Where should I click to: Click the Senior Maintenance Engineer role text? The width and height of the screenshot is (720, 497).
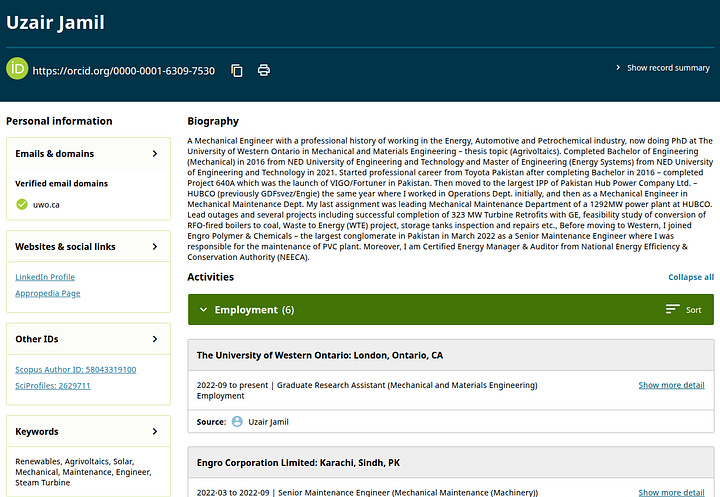pyautogui.click(x=408, y=492)
